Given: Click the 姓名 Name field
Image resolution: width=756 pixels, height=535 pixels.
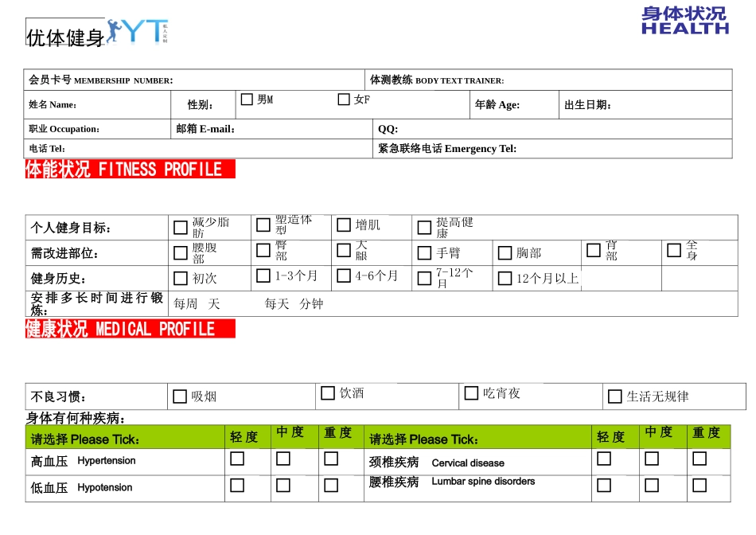Looking at the screenshot, I should click(97, 104).
